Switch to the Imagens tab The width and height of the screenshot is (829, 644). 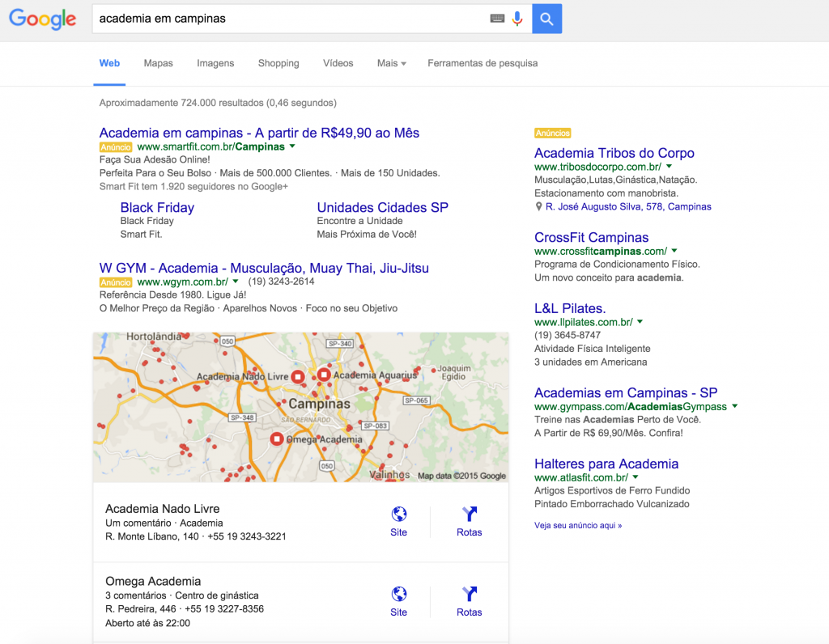point(215,63)
